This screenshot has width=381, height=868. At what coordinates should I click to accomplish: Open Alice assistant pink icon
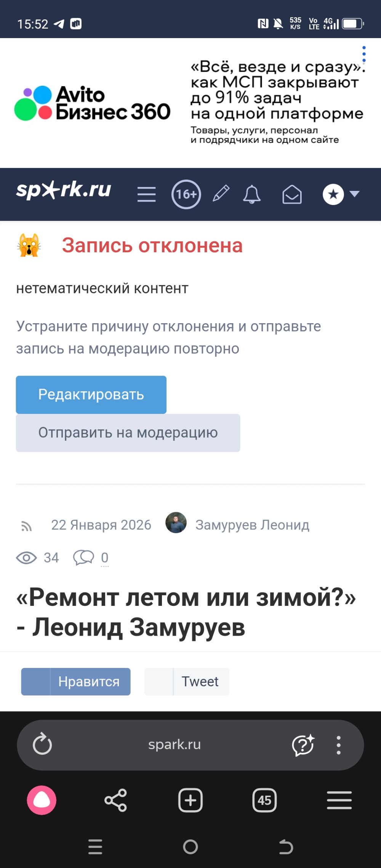(x=42, y=800)
